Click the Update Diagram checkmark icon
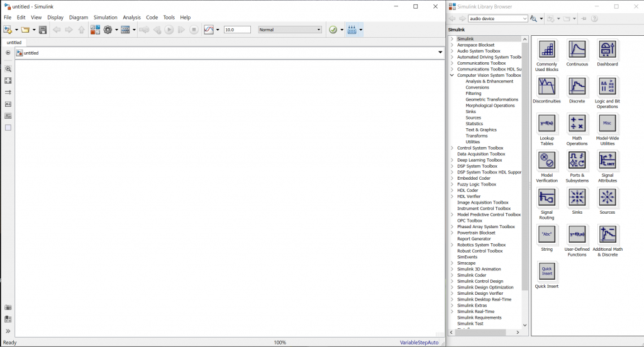 coord(333,30)
